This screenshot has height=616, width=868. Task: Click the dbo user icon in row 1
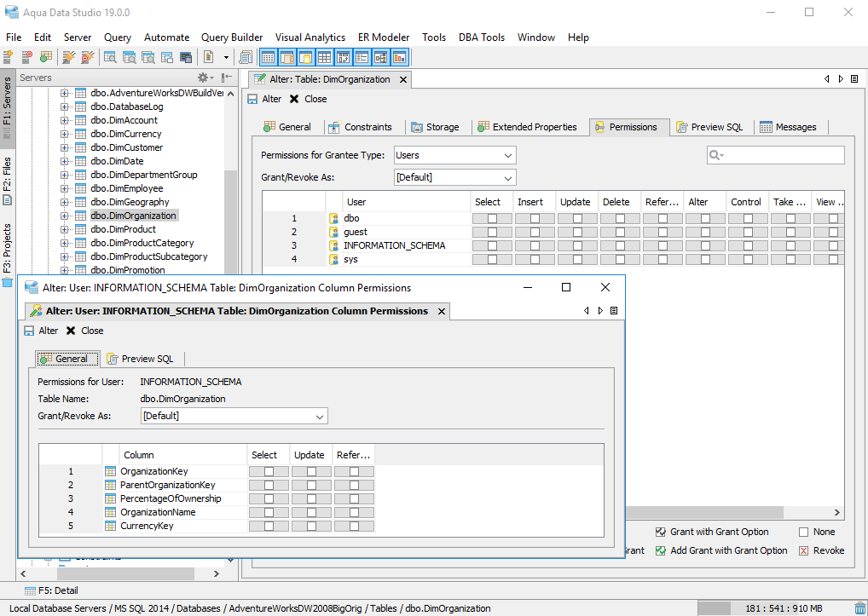(333, 218)
